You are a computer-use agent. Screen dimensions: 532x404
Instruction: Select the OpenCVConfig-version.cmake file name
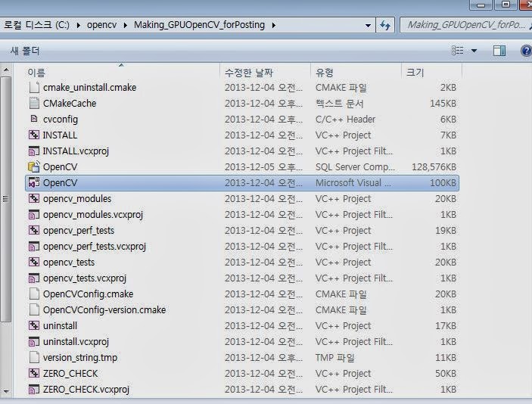[x=104, y=309]
